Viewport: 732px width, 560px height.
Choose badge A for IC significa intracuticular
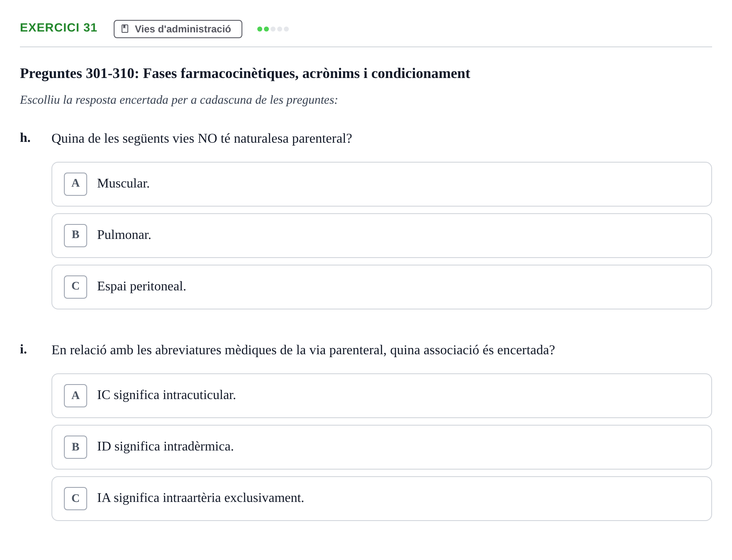point(76,396)
